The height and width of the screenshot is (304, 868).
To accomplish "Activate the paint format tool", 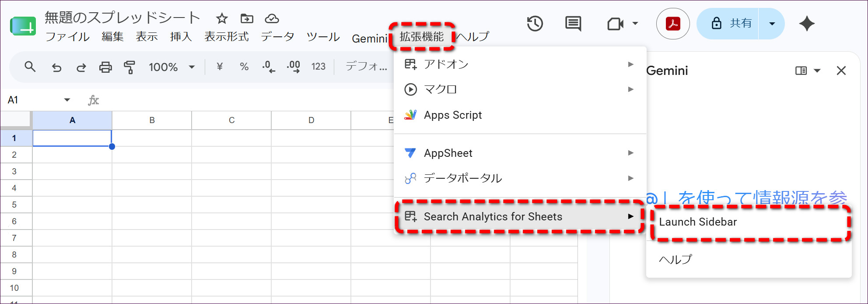I will pyautogui.click(x=129, y=67).
